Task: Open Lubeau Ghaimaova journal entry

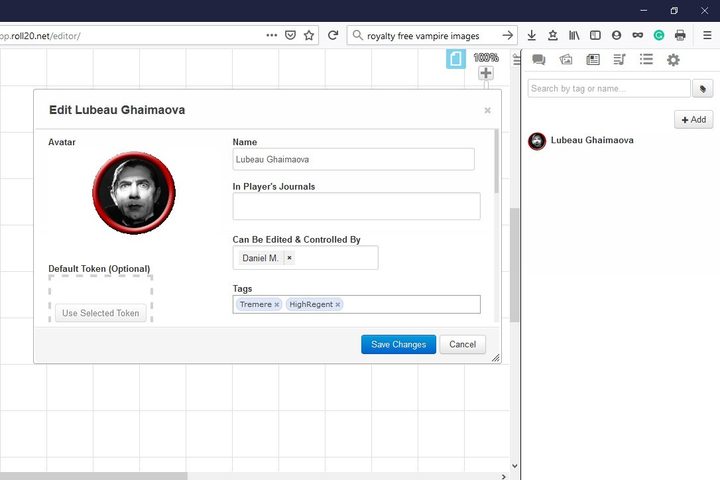Action: [x=592, y=141]
